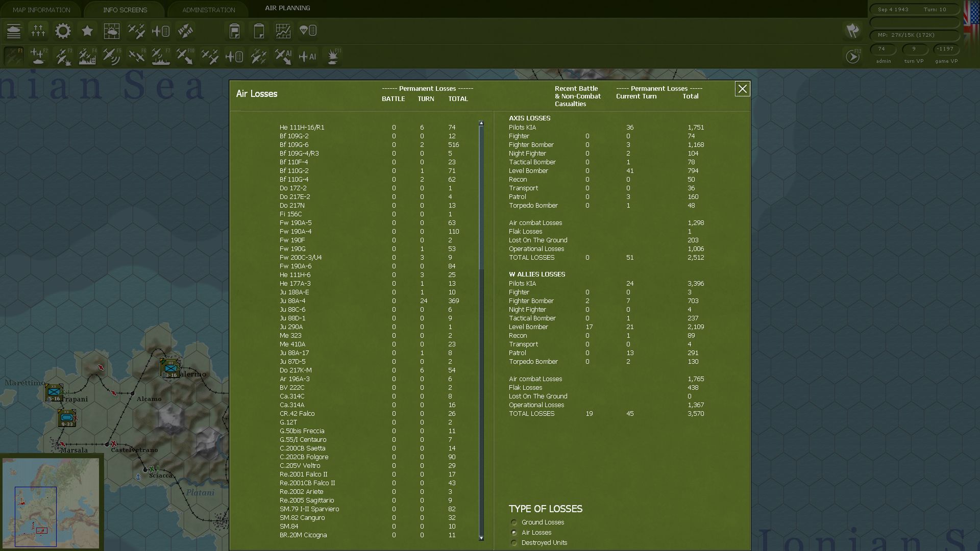Click the single plane AI icon
The height and width of the screenshot is (551, 980).
coord(308,56)
